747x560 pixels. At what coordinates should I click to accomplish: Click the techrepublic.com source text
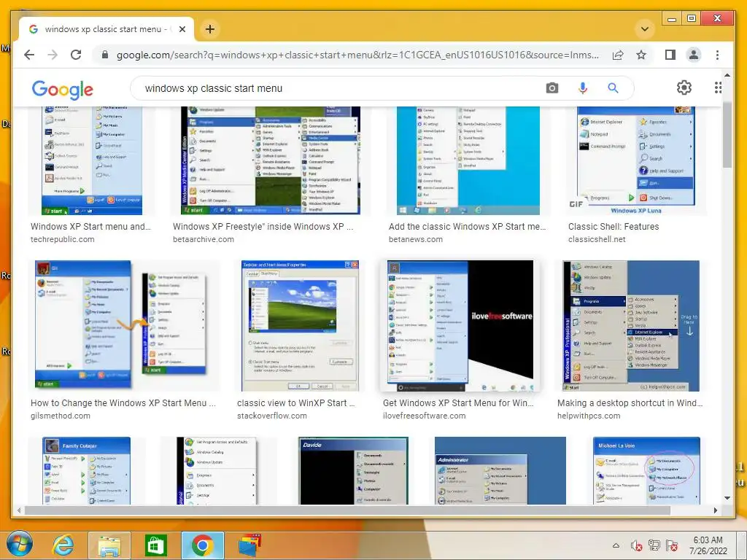(x=63, y=239)
